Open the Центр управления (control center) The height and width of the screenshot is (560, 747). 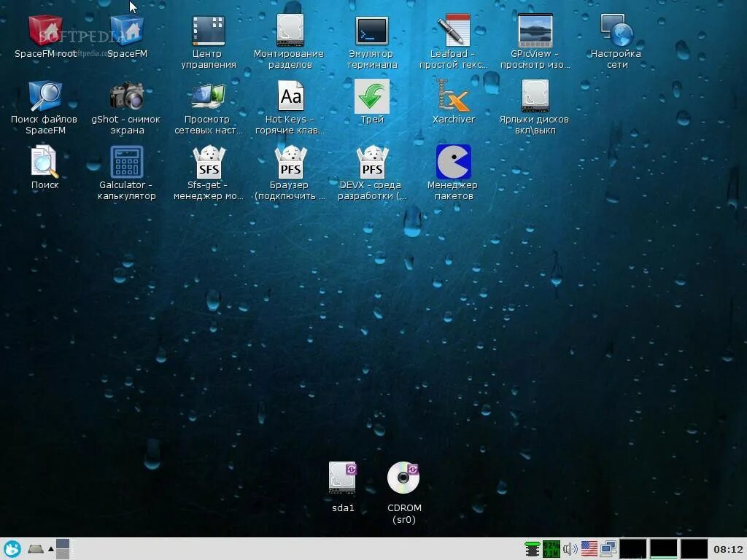[x=209, y=29]
